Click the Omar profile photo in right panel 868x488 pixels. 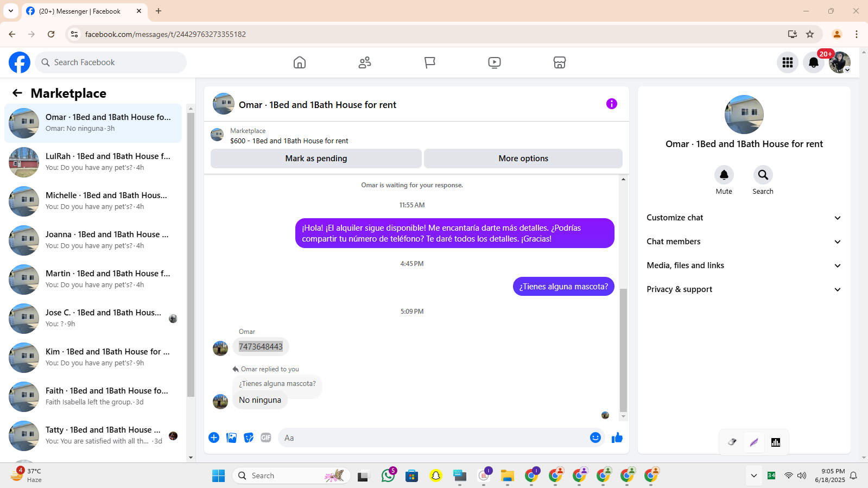pos(744,115)
